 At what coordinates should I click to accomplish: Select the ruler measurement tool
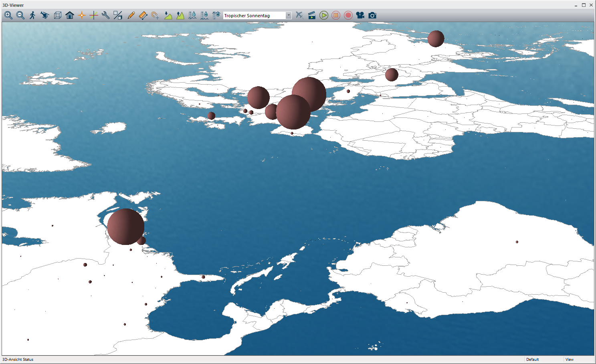coord(143,15)
